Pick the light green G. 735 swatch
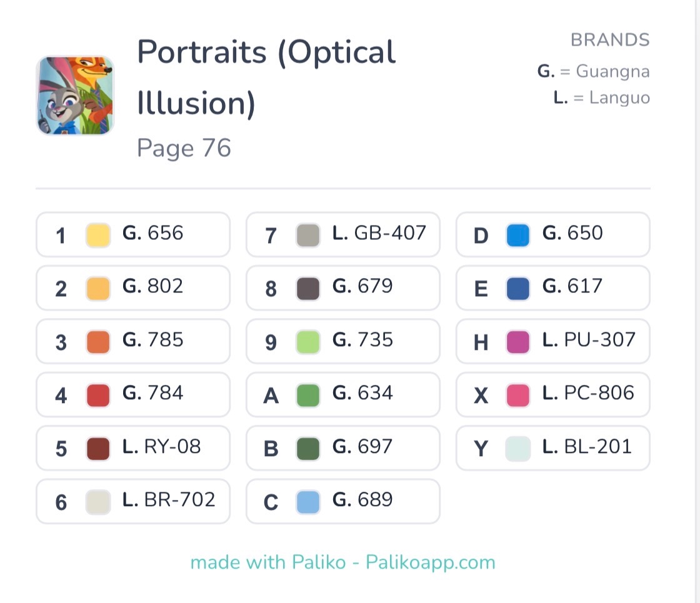This screenshot has width=700, height=603. coord(308,342)
